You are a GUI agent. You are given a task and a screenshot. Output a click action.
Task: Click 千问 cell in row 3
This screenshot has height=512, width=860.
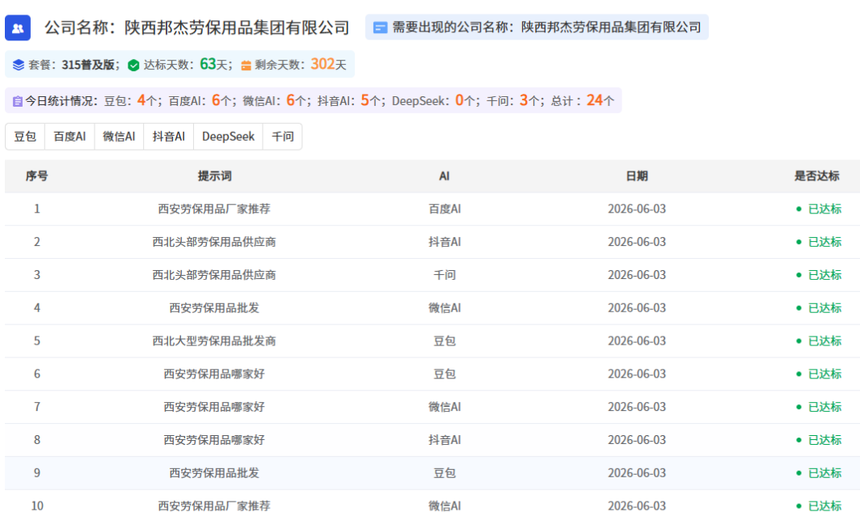click(x=445, y=275)
